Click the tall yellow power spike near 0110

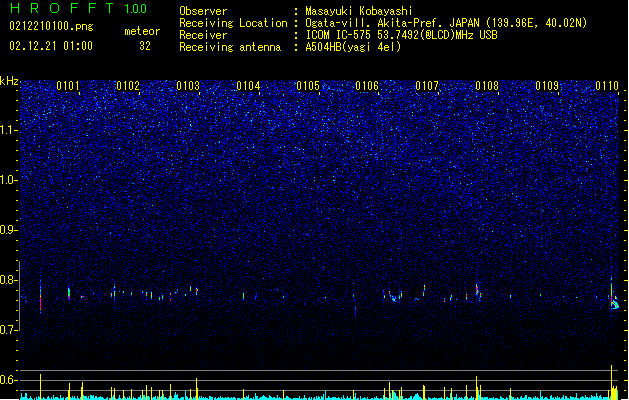coord(611,382)
